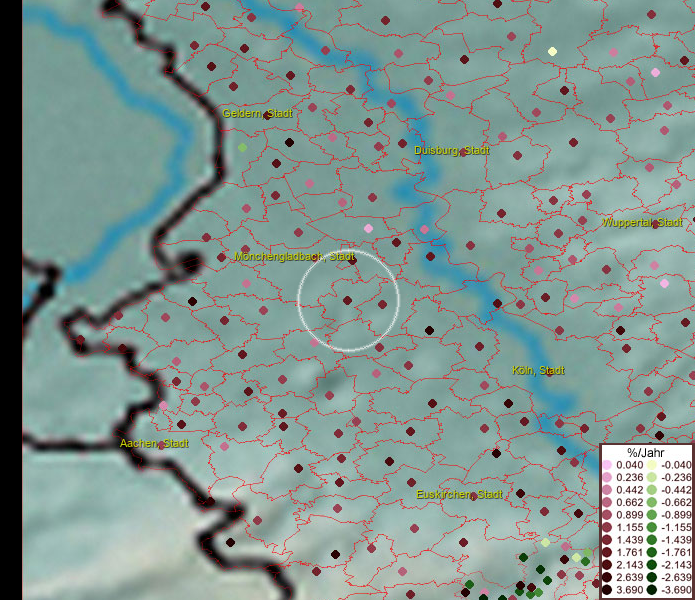Pick the 1.761 legend swatch
Screen dimensions: 695x600
click(607, 552)
